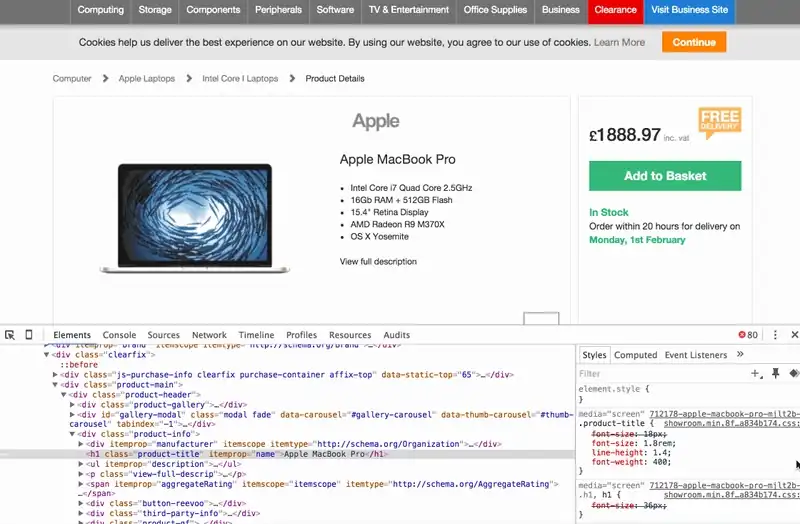Open DevTools more options menu icon

point(775,335)
